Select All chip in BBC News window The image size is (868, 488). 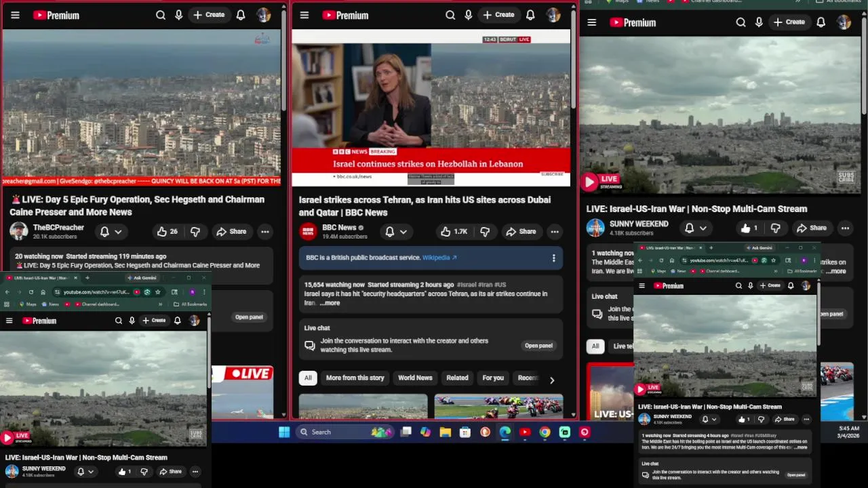pos(308,378)
